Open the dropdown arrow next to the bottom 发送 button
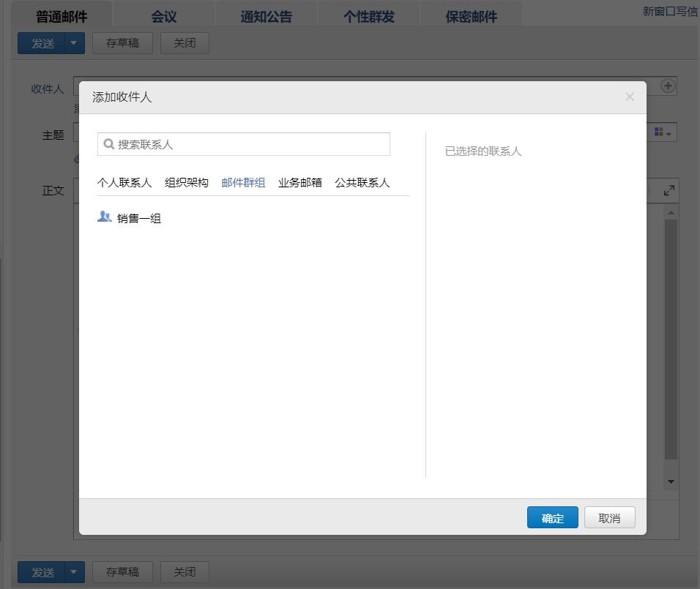The image size is (700, 589). point(73,571)
